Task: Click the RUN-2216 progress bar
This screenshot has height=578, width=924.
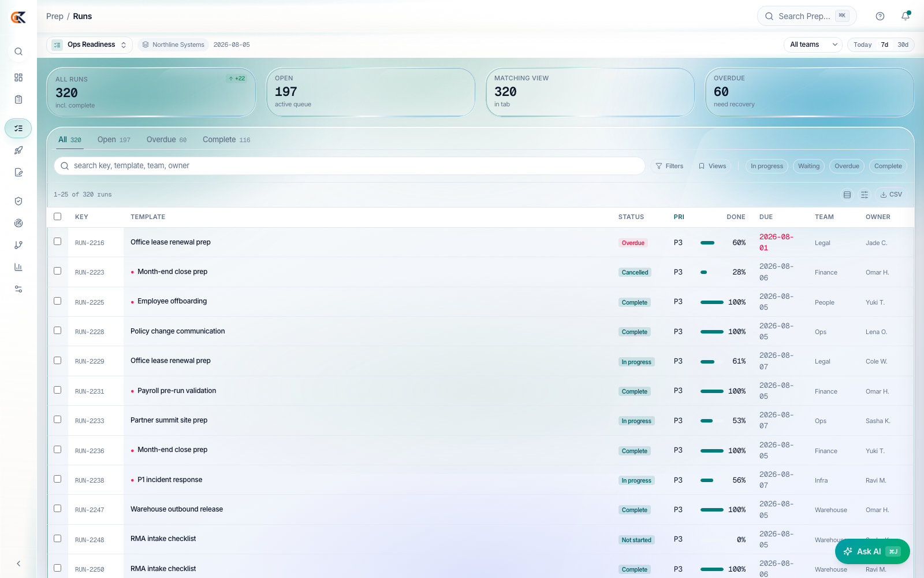Action: pos(711,243)
